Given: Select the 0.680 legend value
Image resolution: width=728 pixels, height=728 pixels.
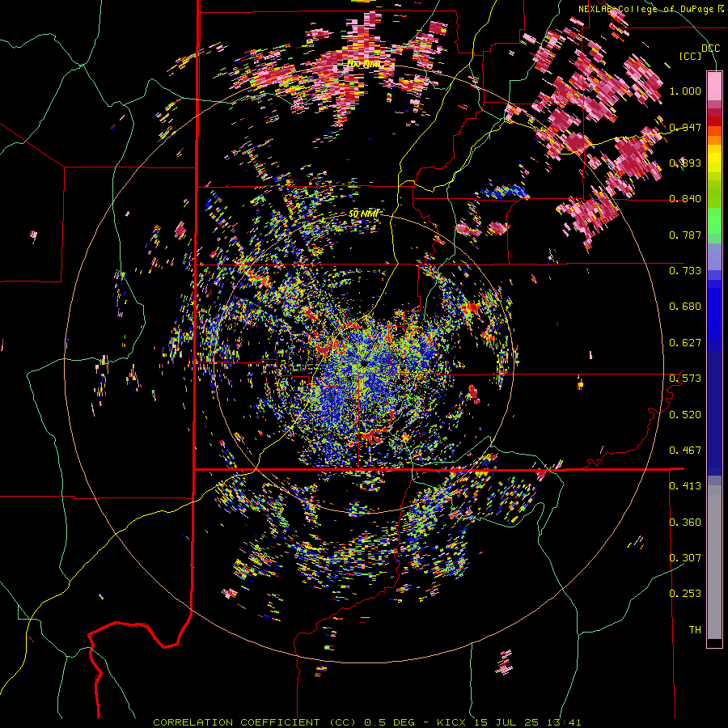Looking at the screenshot, I should click(685, 307).
